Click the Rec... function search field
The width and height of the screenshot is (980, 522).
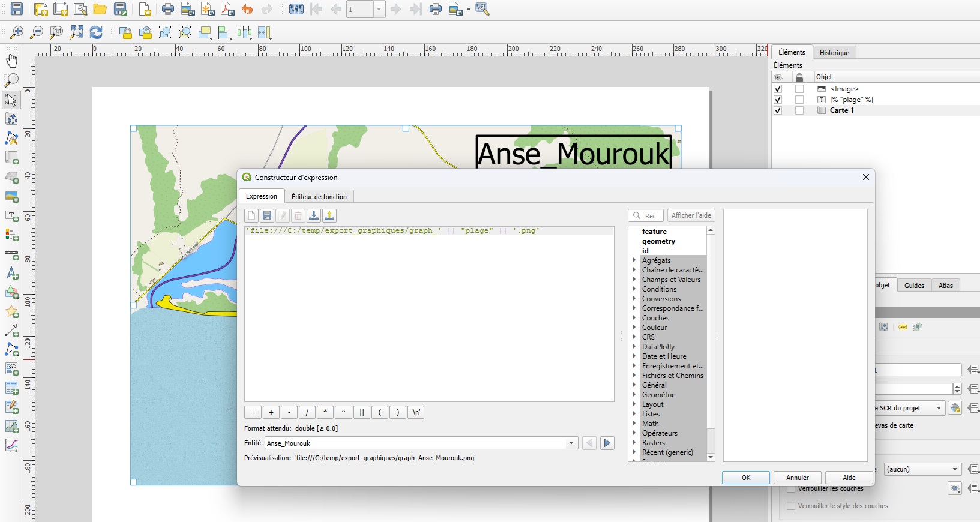[646, 215]
